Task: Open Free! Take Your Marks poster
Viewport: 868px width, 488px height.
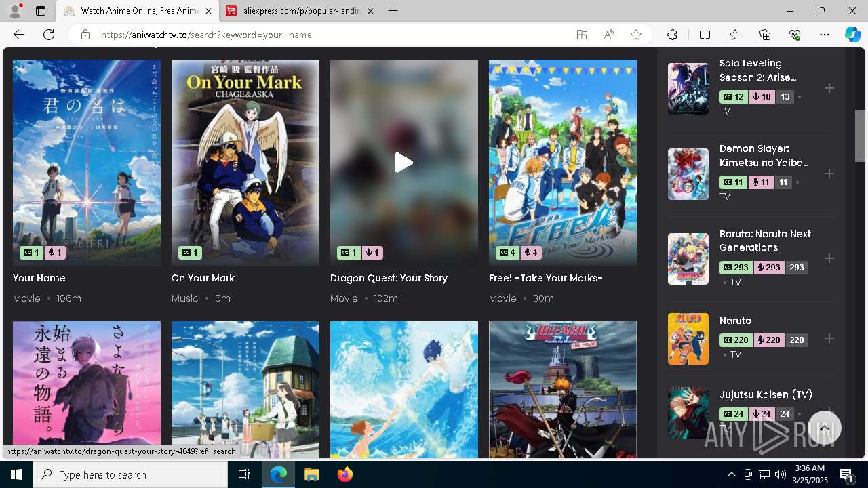Action: (563, 163)
